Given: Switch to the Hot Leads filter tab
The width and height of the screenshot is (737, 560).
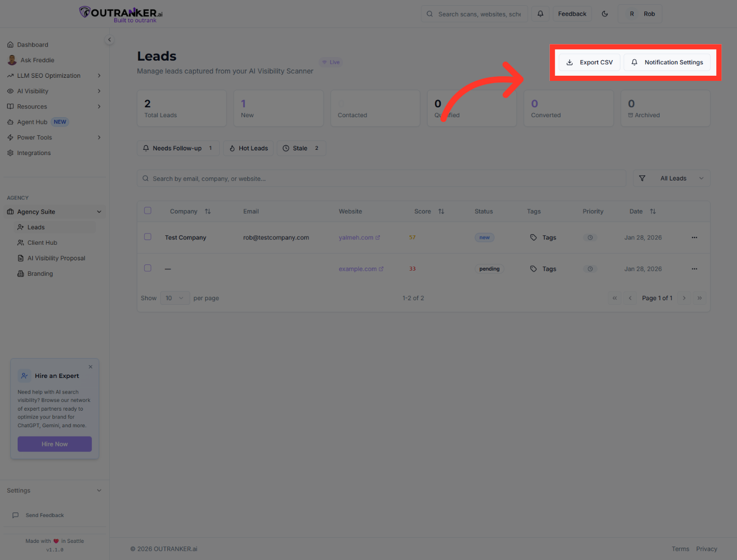Looking at the screenshot, I should (248, 148).
